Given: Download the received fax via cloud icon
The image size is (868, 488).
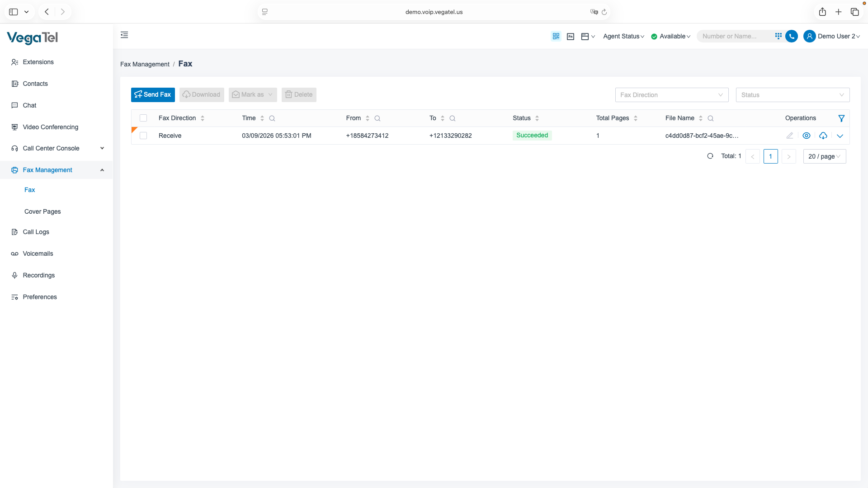Looking at the screenshot, I should click(x=823, y=136).
